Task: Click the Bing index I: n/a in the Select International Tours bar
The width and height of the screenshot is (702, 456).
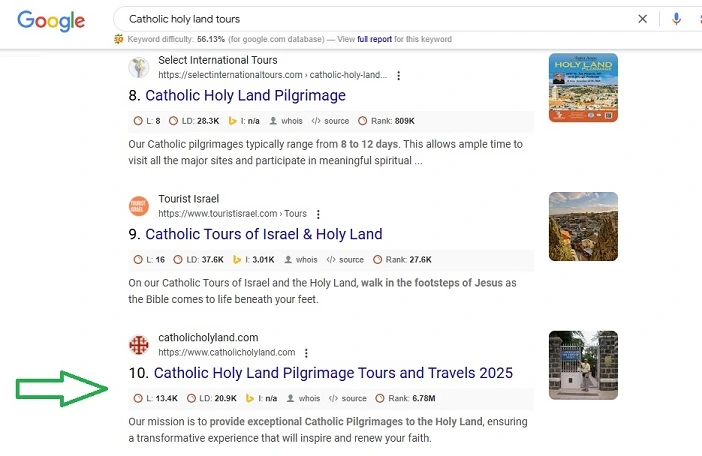Action: (244, 121)
